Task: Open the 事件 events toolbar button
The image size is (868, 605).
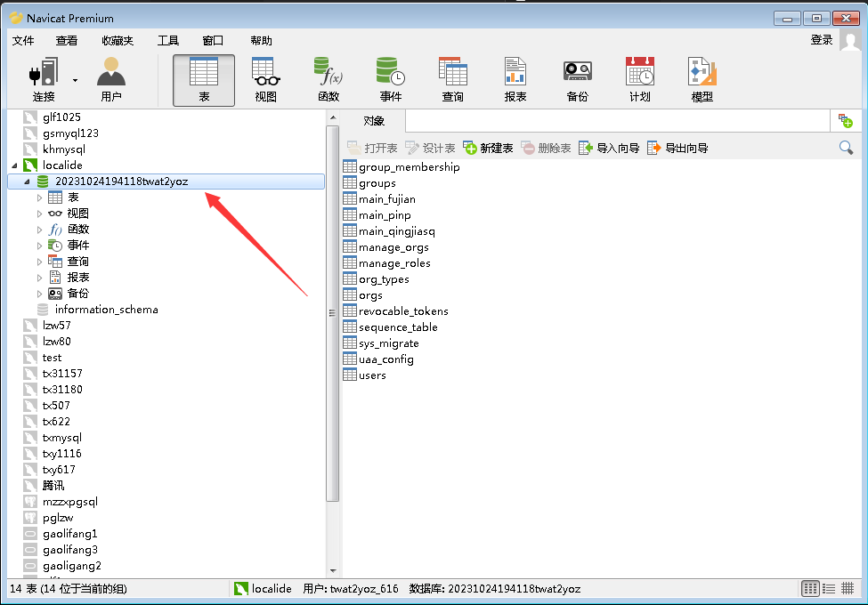Action: (x=391, y=80)
